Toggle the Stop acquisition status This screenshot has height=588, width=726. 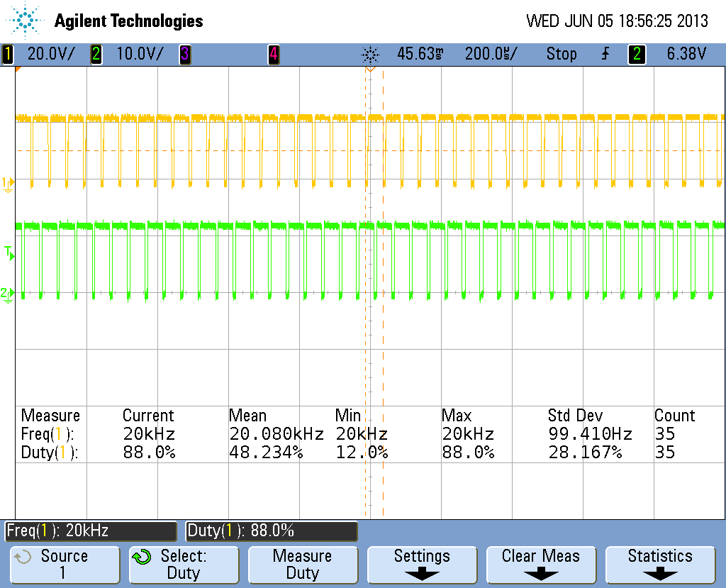(x=562, y=54)
